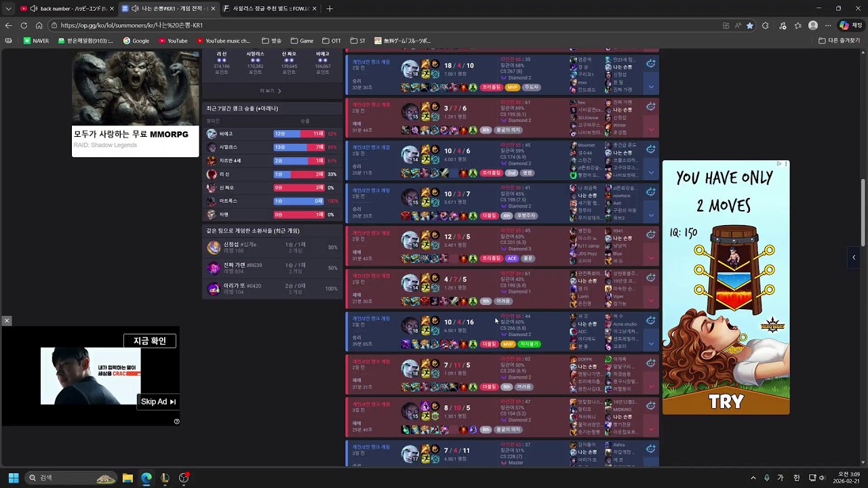Expand the 4/7/5 match details chevron
This screenshot has height=488, width=868.
coord(651,300)
